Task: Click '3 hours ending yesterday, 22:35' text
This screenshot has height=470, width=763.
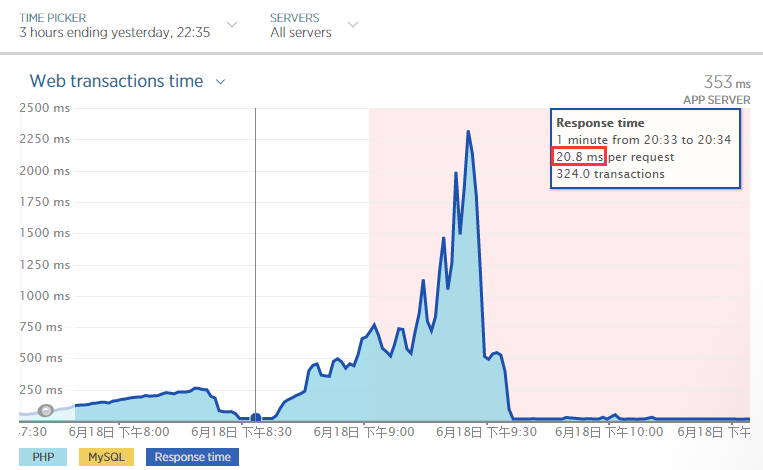Action: [x=115, y=33]
